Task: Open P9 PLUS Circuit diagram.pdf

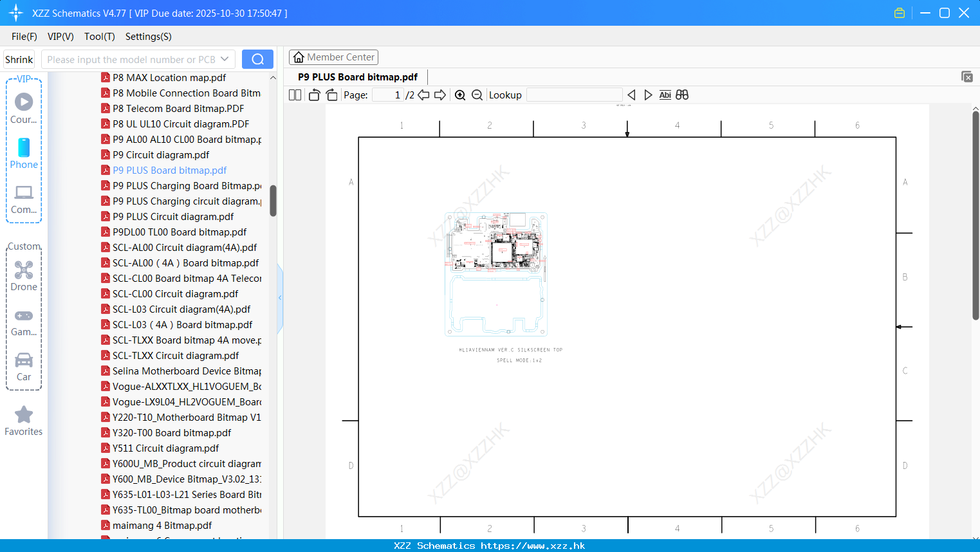Action: tap(173, 217)
